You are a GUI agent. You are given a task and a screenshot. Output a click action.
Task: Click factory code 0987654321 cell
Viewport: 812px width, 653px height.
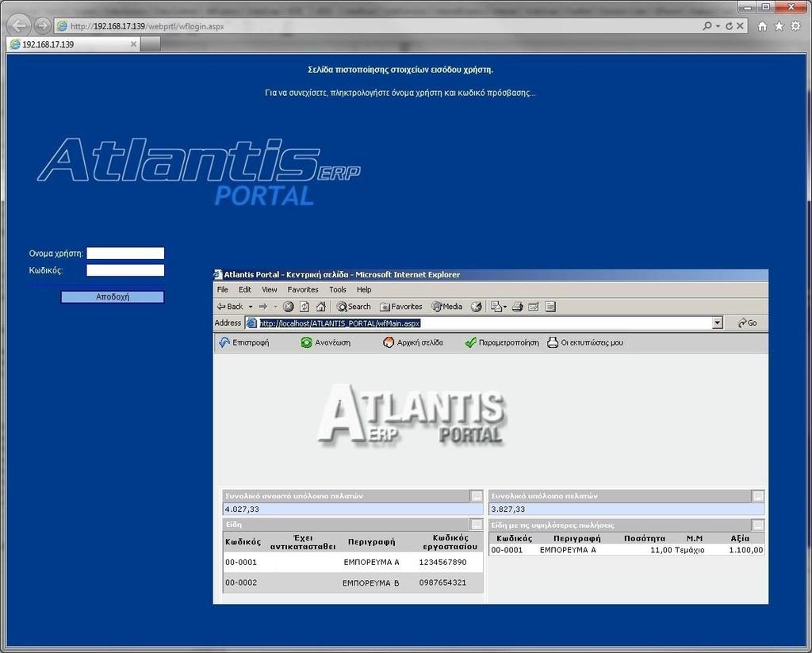pos(442,582)
